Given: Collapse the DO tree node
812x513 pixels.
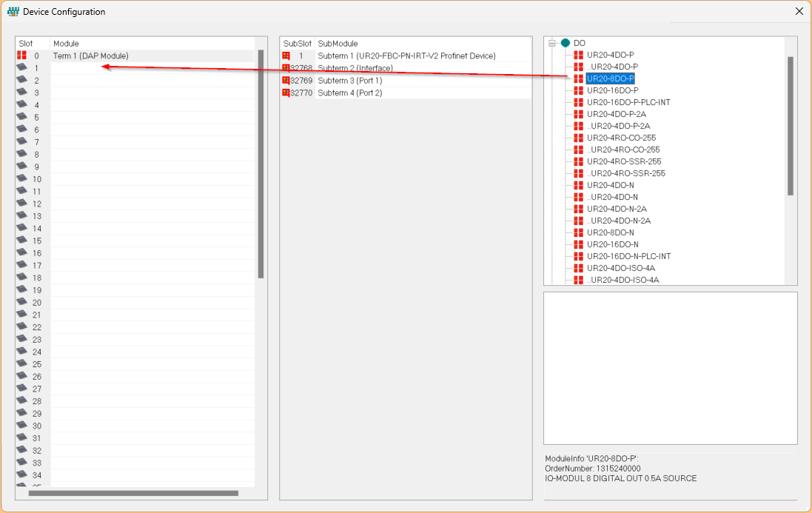Looking at the screenshot, I should tap(552, 44).
